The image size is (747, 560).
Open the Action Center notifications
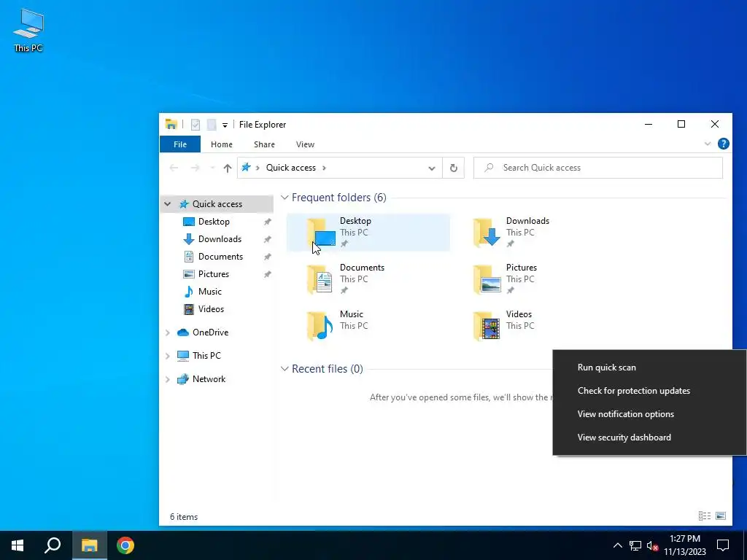point(723,545)
